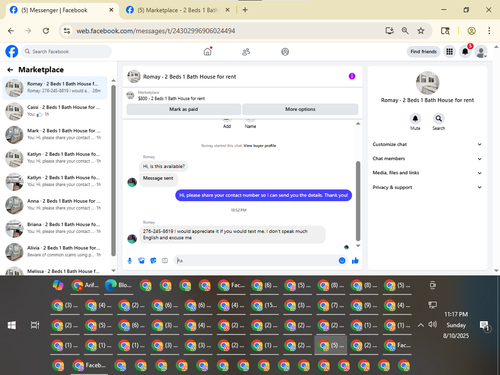The width and height of the screenshot is (500, 375).
Task: Open the Edge browser taskbar item
Action: coord(119,286)
